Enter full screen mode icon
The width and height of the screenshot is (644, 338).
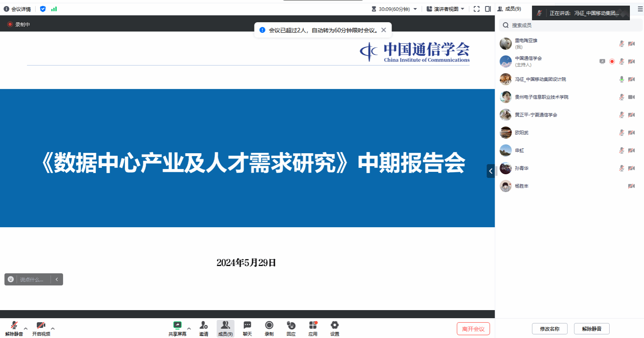(x=477, y=9)
